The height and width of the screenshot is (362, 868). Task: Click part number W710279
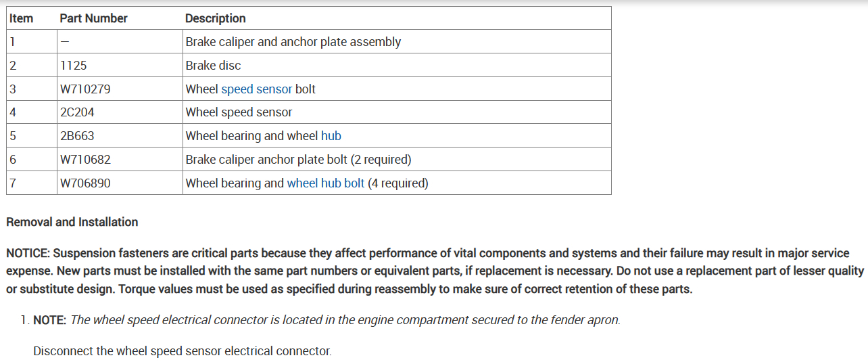(x=85, y=89)
